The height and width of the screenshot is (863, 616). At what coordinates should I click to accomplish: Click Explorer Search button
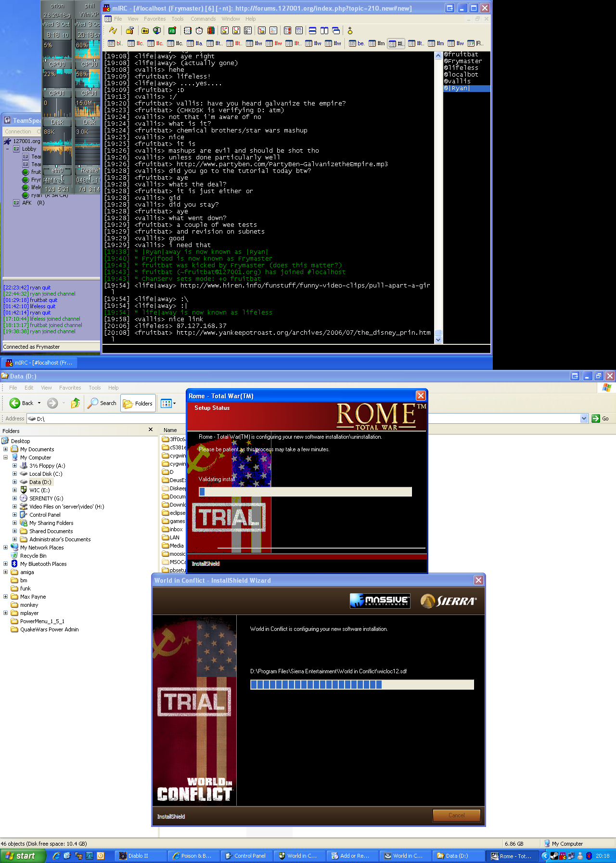[102, 403]
